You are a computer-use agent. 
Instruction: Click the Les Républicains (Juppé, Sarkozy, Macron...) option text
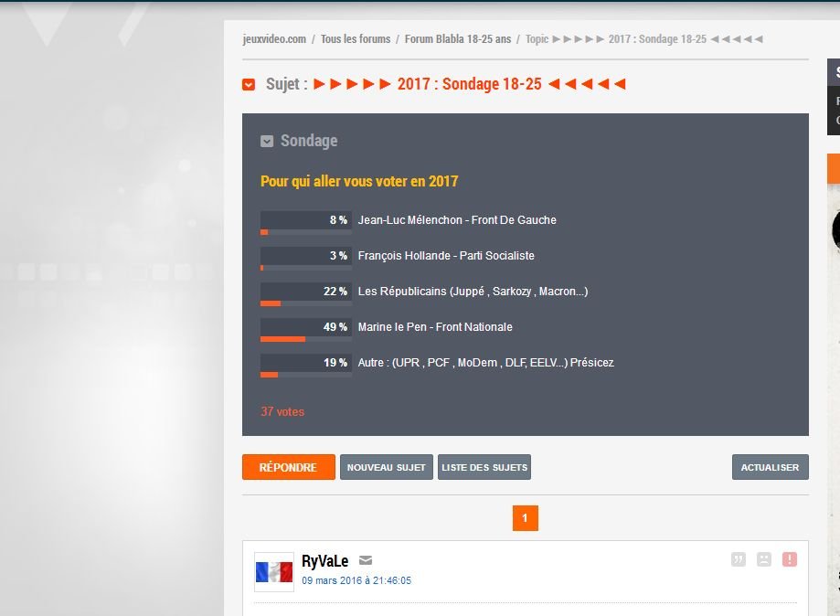coord(473,292)
